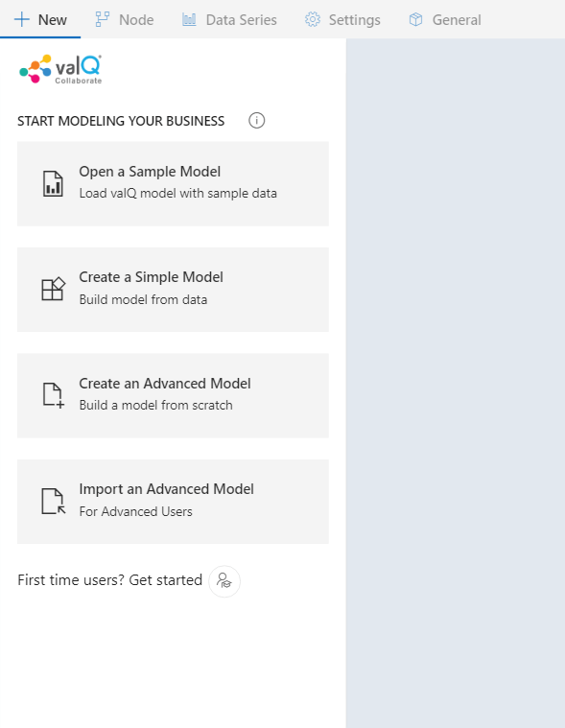Viewport: 565px width, 728px height.
Task: Click the Settings gear icon
Action: click(313, 19)
